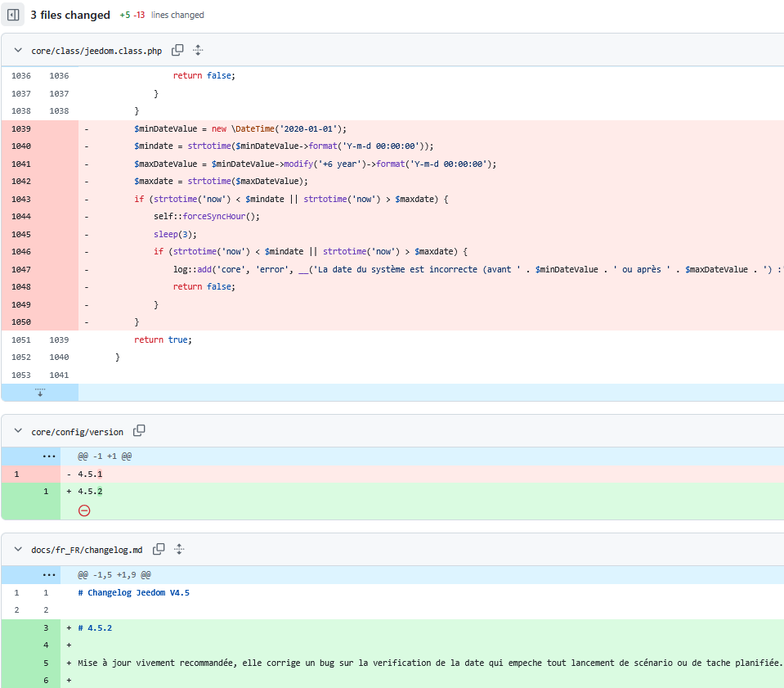Viewport: 784px width, 688px height.
Task: Collapse the docs/fr_FR/changelog.md diff
Action: point(19,550)
